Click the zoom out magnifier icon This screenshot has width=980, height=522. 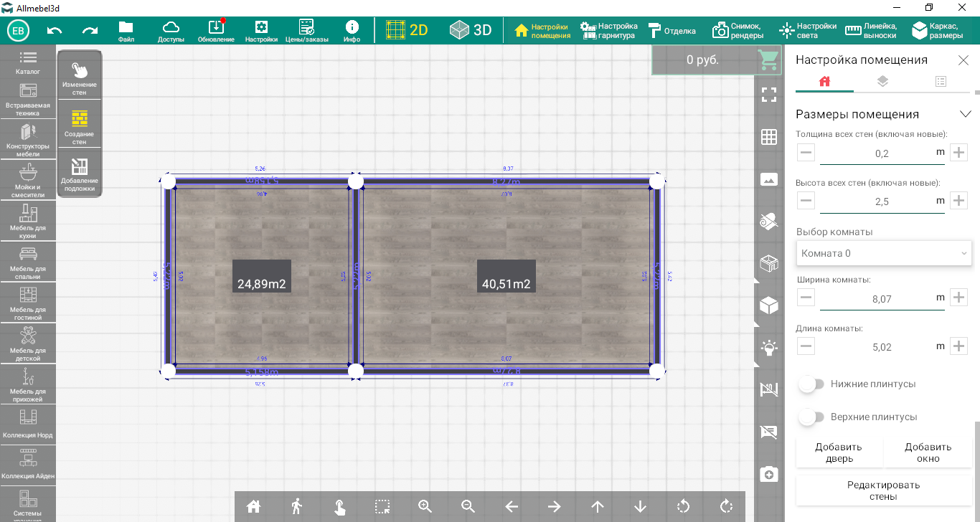(468, 506)
